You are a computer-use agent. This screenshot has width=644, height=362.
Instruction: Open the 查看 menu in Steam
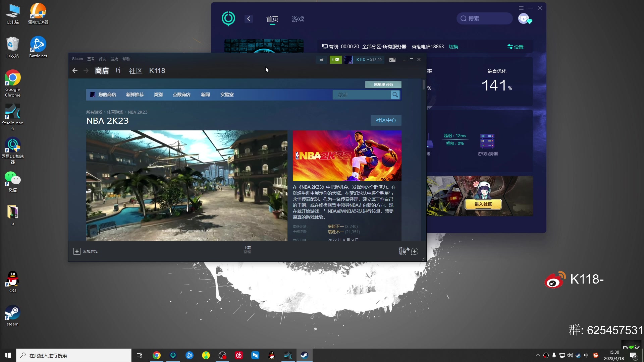click(91, 59)
